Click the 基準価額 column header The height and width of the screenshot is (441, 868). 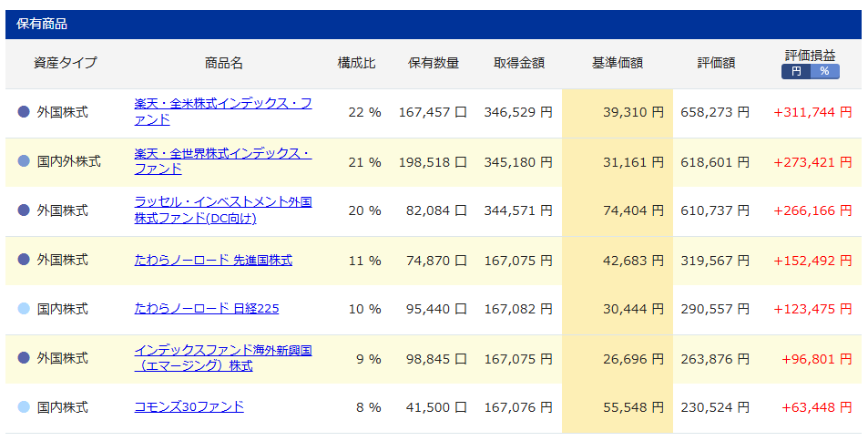pyautogui.click(x=617, y=63)
